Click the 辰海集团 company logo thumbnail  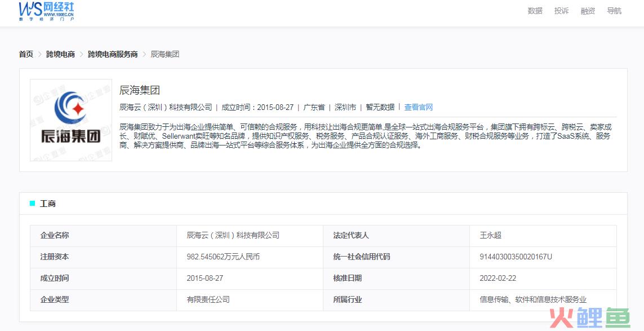(71, 120)
